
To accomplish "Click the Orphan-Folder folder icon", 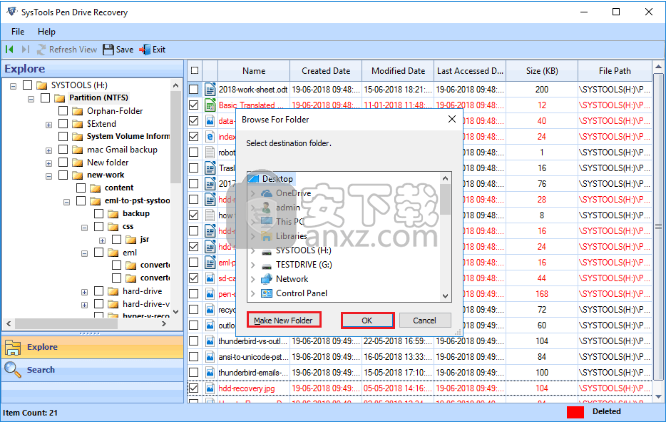I will [x=78, y=111].
